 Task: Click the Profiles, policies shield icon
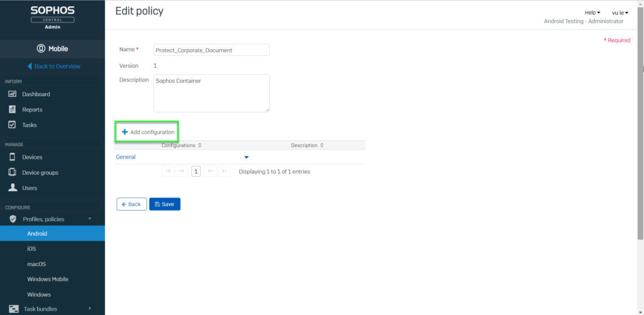[x=13, y=219]
